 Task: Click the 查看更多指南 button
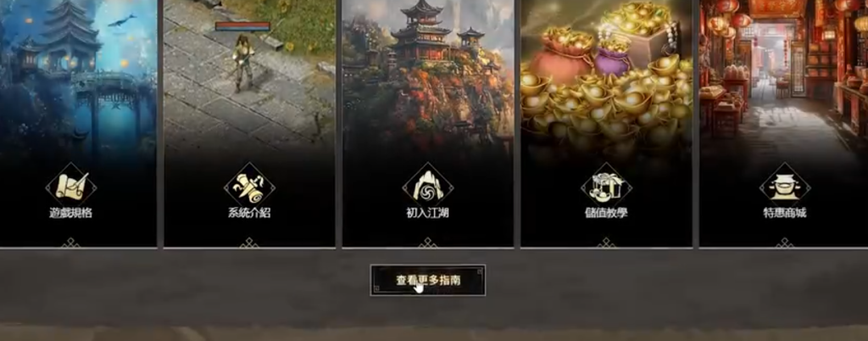(428, 280)
